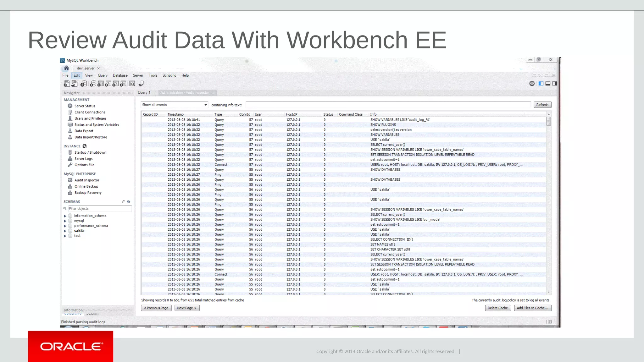Create a new view

[x=108, y=84]
